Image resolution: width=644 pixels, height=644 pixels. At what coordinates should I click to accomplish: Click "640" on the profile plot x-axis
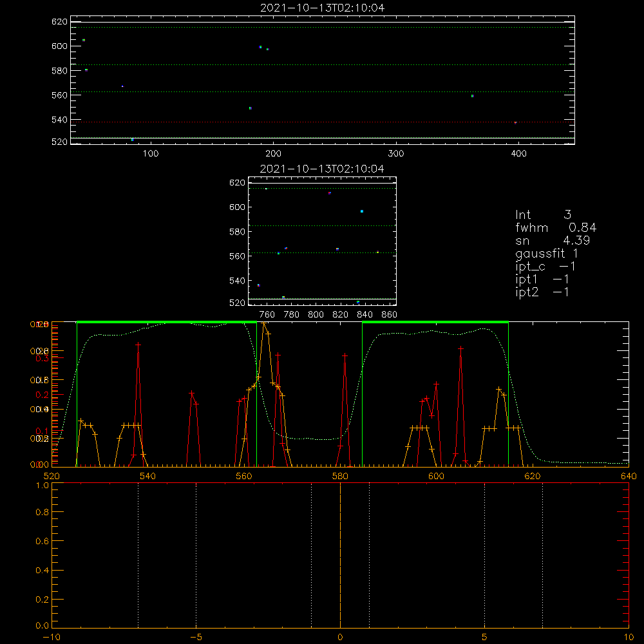coord(629,476)
